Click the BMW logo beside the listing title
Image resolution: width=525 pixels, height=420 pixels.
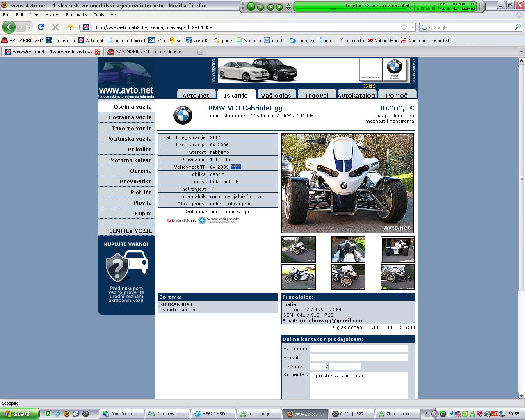pyautogui.click(x=183, y=115)
